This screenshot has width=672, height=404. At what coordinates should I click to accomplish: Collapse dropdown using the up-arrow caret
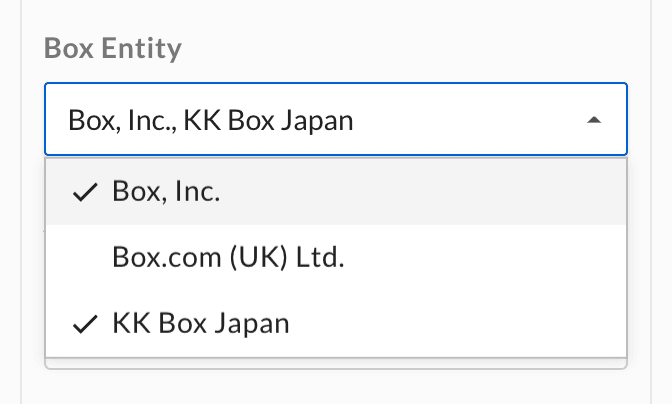coord(594,120)
